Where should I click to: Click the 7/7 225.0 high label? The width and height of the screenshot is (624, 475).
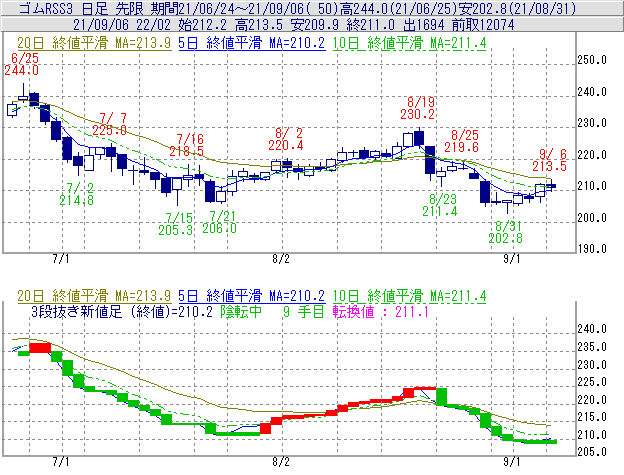point(110,124)
